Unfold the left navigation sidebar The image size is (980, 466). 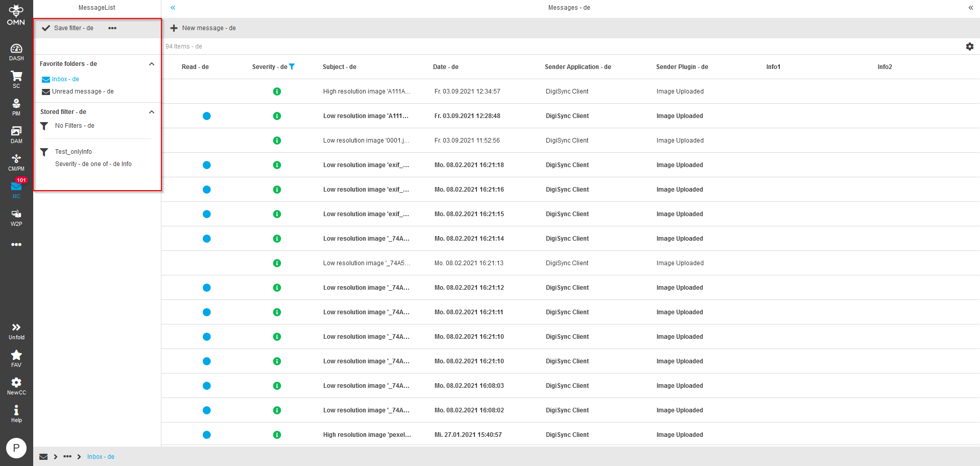point(16,330)
